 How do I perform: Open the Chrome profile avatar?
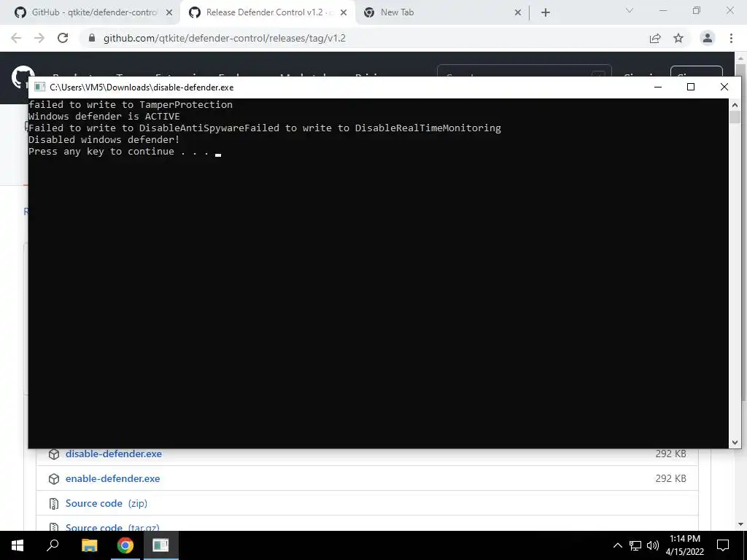(x=708, y=38)
